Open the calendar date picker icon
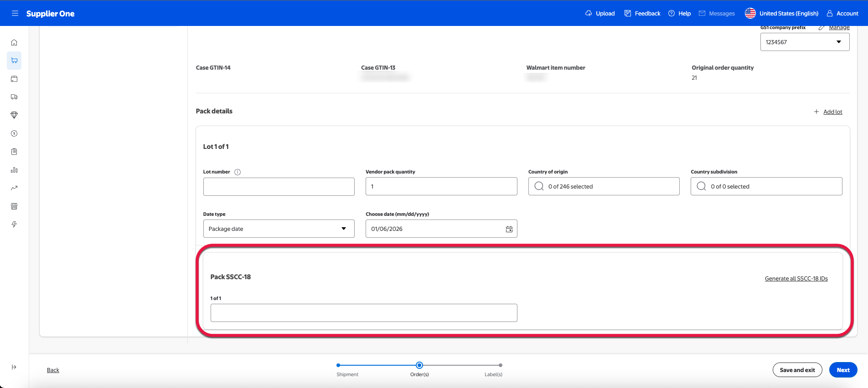The height and width of the screenshot is (388, 868). 509,229
